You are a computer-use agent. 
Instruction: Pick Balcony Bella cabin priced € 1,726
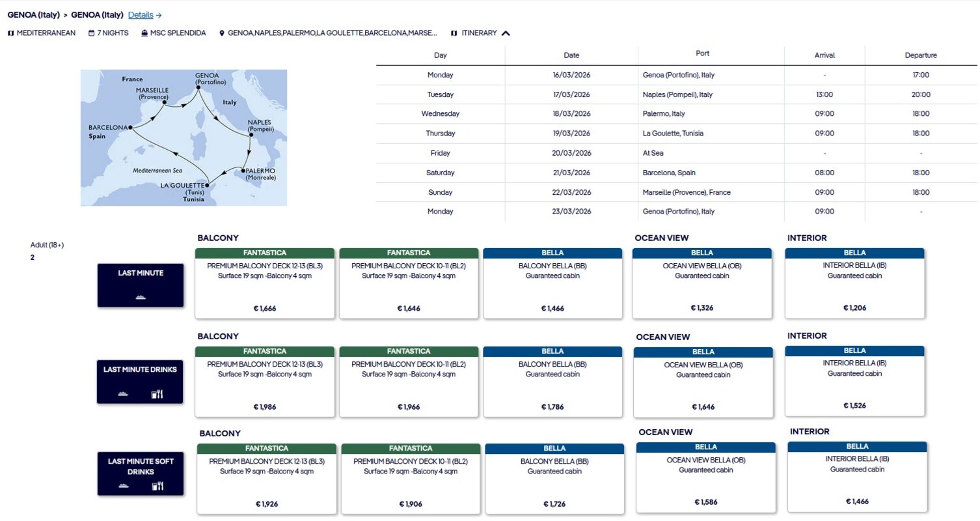pos(554,480)
